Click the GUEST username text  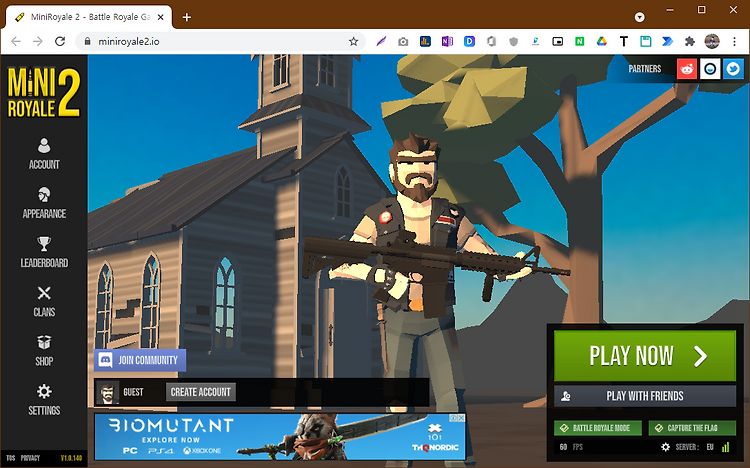[133, 392]
